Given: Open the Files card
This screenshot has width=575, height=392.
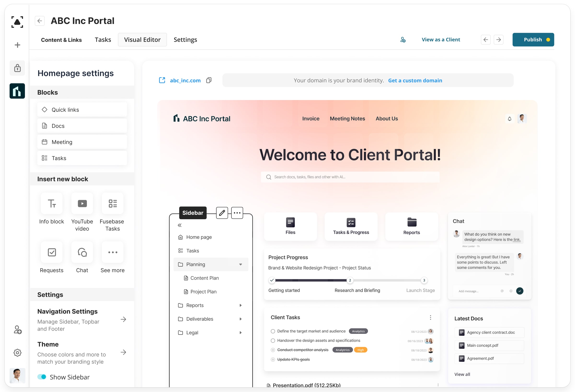Looking at the screenshot, I should click(x=290, y=226).
